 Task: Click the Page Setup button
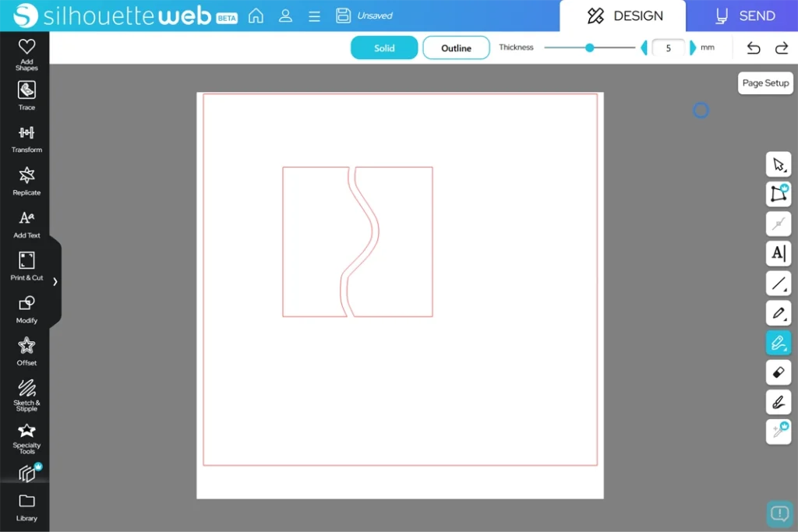pos(765,83)
